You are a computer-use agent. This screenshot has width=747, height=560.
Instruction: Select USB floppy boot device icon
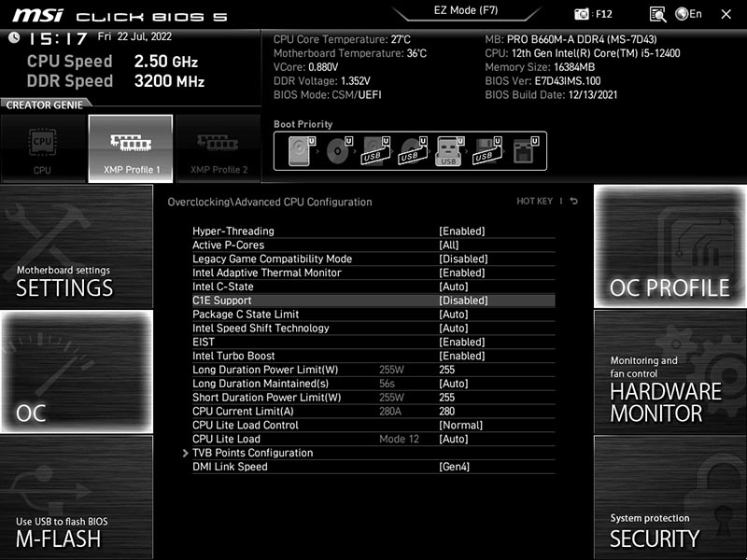(486, 151)
